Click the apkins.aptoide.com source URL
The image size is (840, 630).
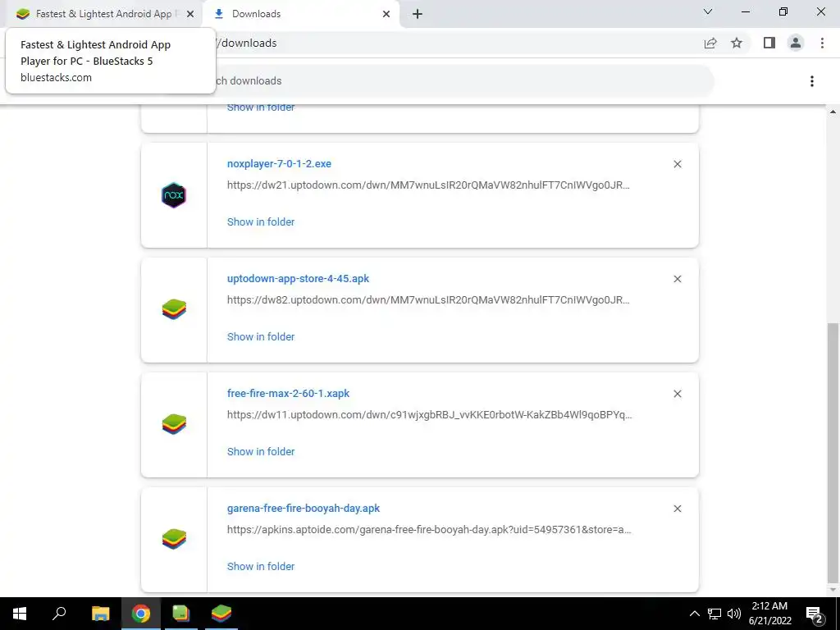429,529
